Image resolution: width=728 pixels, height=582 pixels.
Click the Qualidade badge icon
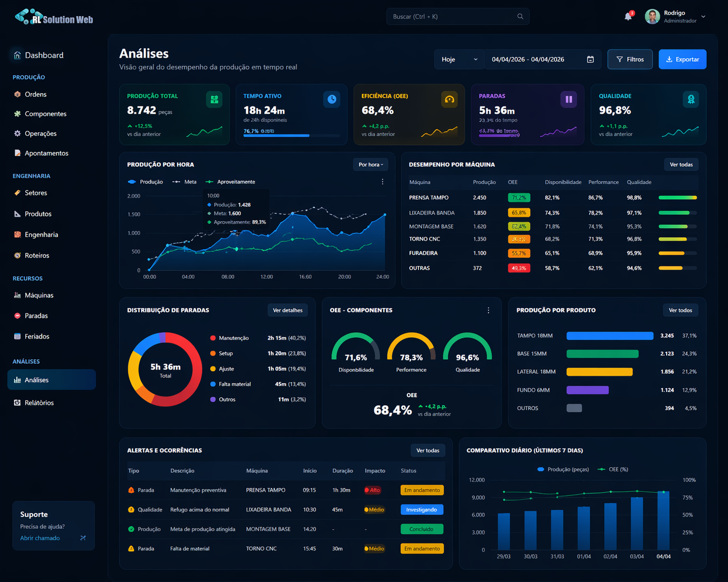pyautogui.click(x=691, y=99)
